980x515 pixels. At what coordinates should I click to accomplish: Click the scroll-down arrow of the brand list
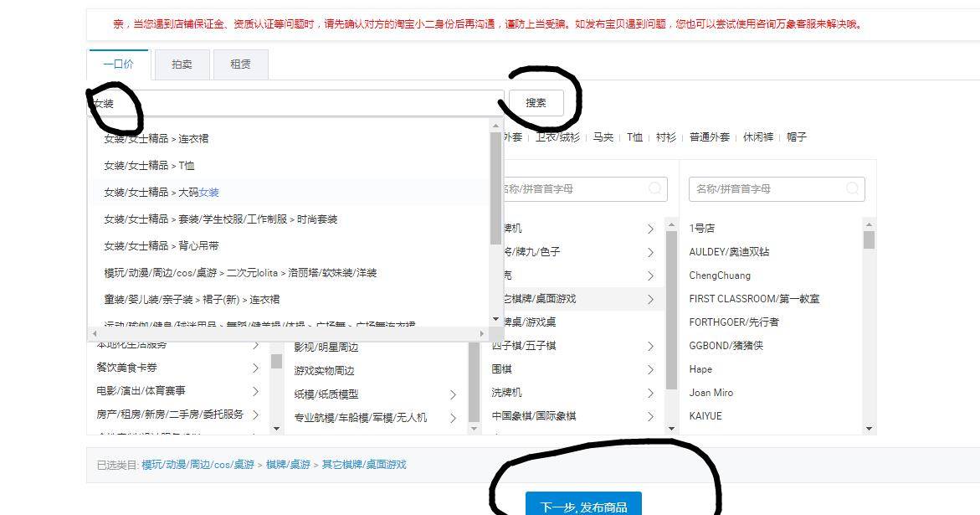coord(869,429)
